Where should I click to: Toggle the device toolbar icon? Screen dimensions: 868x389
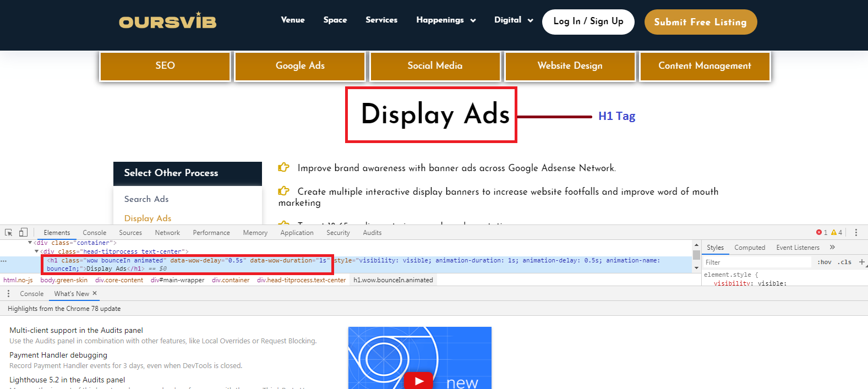pos(23,233)
